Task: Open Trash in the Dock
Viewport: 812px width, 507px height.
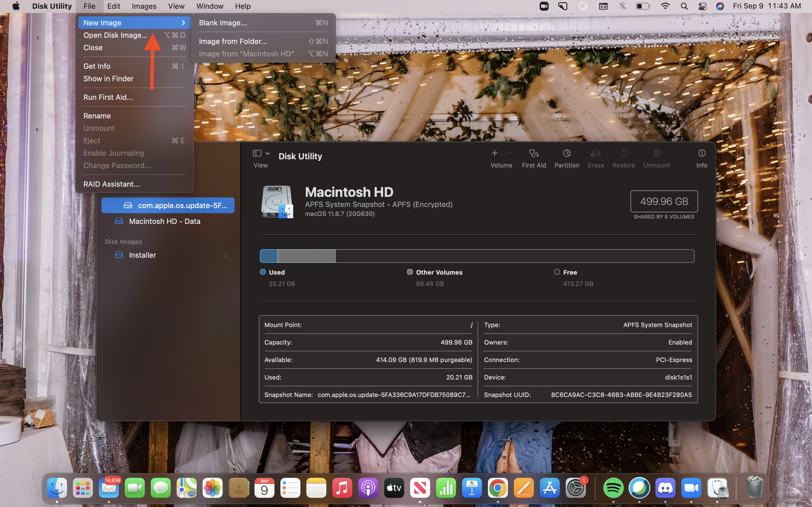Action: 754,488
